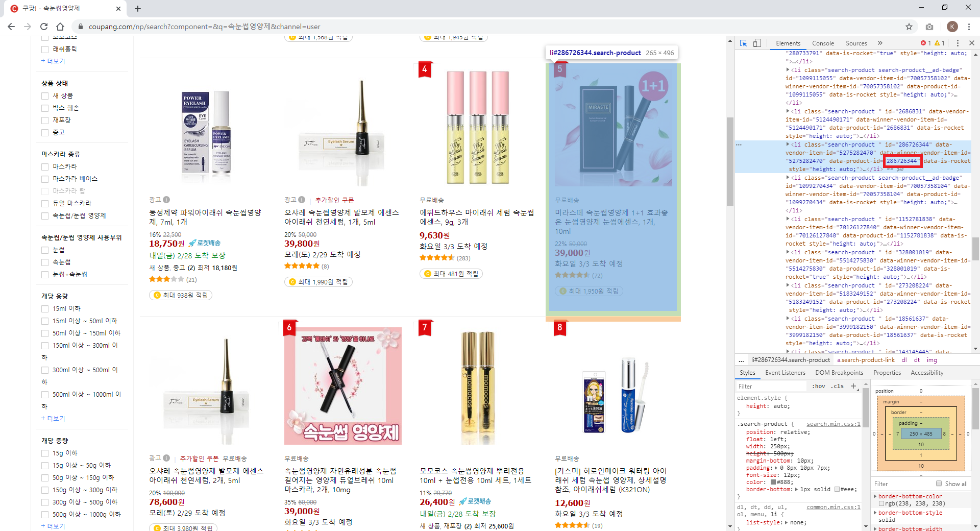Viewport: 980px width, 531px height.
Task: Click DevTools warning count indicator
Action: click(940, 43)
